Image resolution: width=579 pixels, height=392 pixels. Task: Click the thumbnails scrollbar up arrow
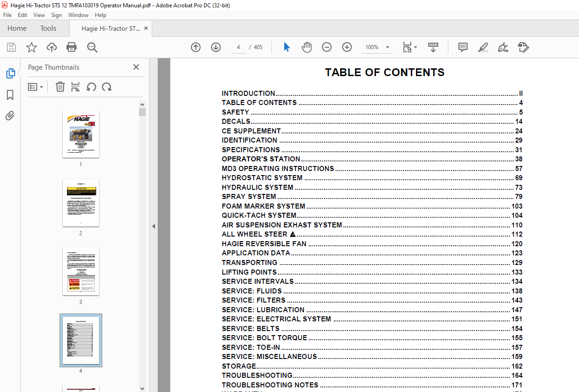(142, 105)
